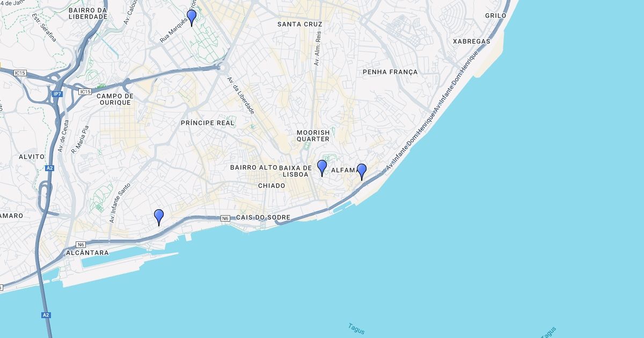Click the 'ALVITO' label
Screen dimensions: 644x338
tap(31, 157)
